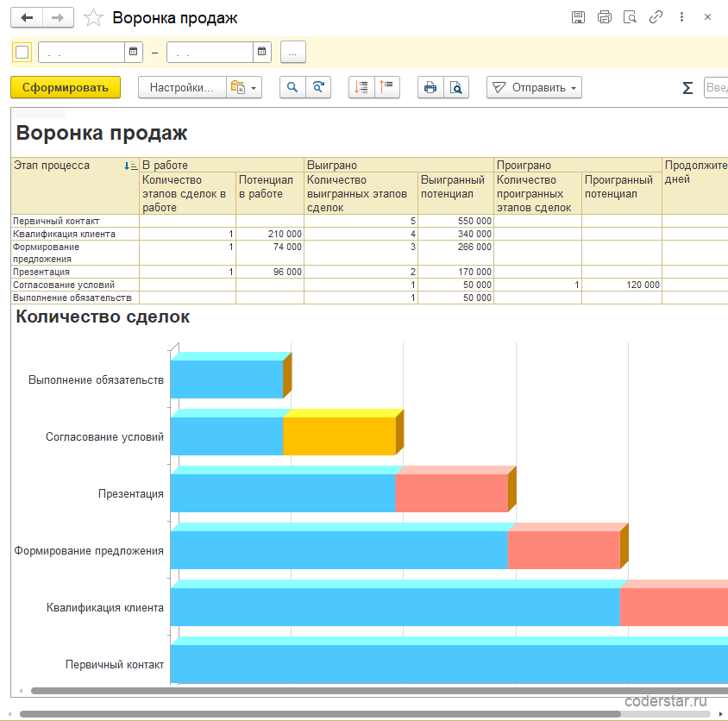The image size is (728, 721).
Task: Collapse all groups icon with down arrow
Action: (361, 87)
